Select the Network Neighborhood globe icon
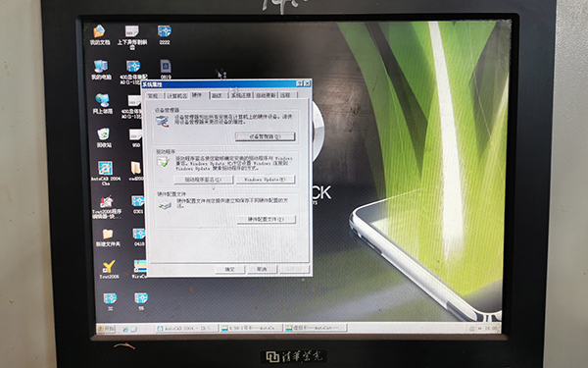Image resolution: width=588 pixels, height=368 pixels. [x=102, y=104]
